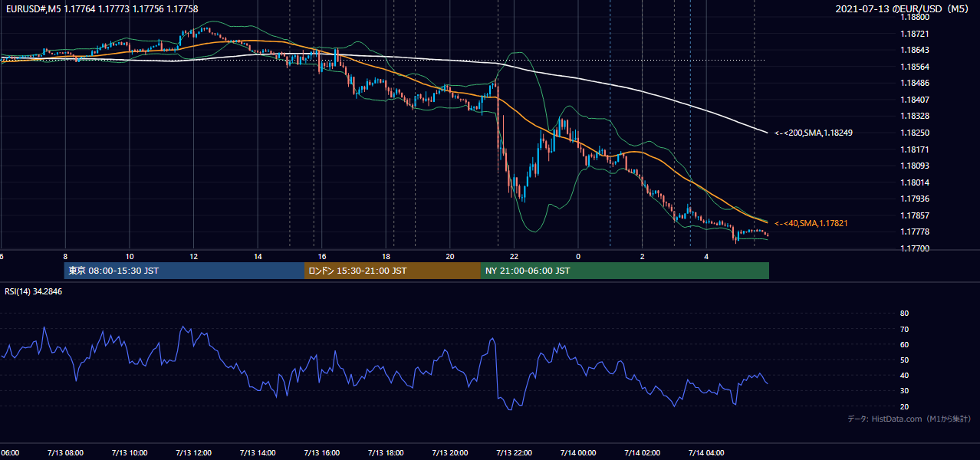Click the 7/13 22:00 time label
This screenshot has width=980, height=460.
514,452
